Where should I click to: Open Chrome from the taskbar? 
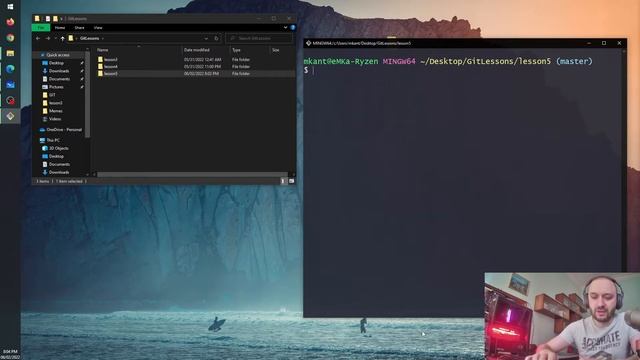10,38
